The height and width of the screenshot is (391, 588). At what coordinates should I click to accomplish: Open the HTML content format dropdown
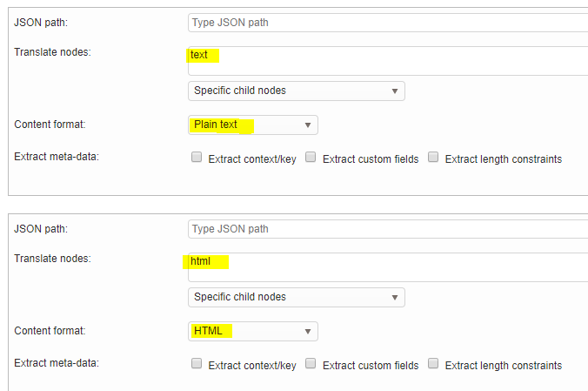pyautogui.click(x=252, y=331)
